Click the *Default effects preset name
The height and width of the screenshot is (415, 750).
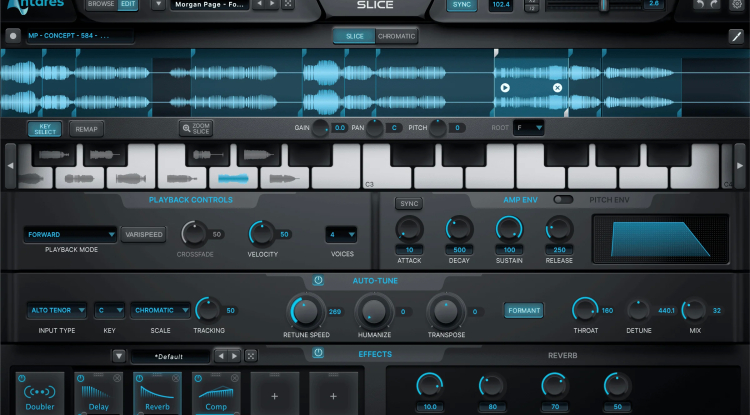pyautogui.click(x=169, y=356)
